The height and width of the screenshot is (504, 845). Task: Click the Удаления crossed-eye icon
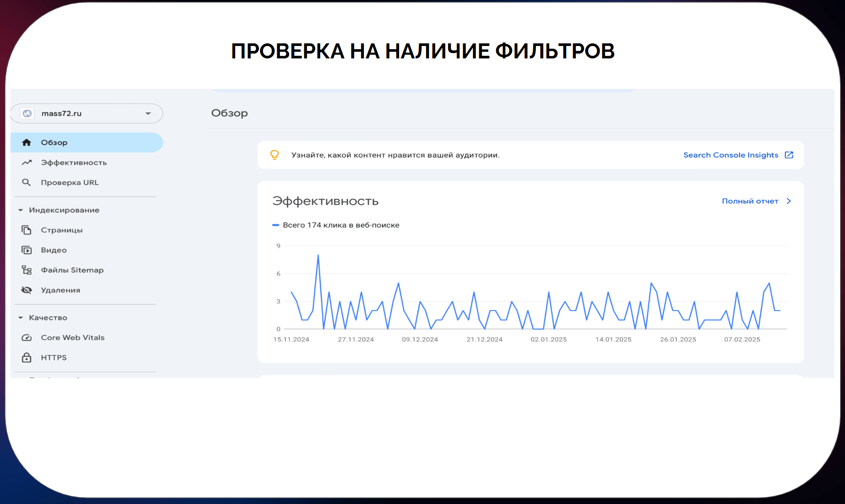(x=27, y=290)
